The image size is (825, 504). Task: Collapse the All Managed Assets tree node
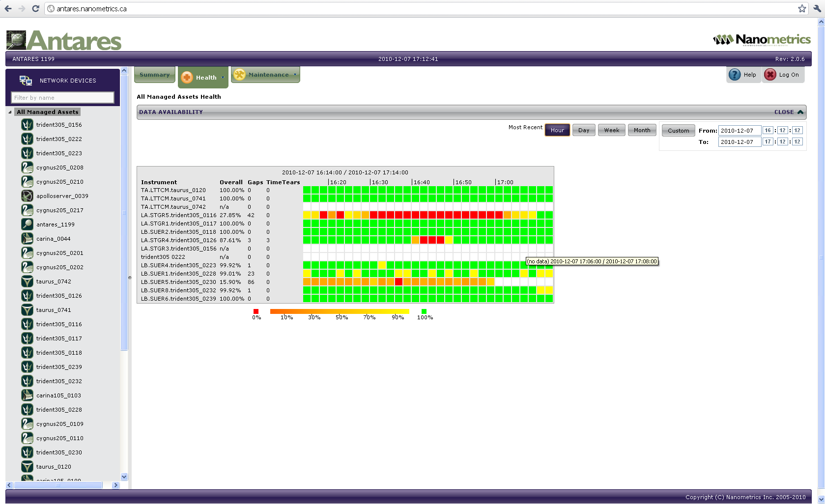[x=10, y=112]
